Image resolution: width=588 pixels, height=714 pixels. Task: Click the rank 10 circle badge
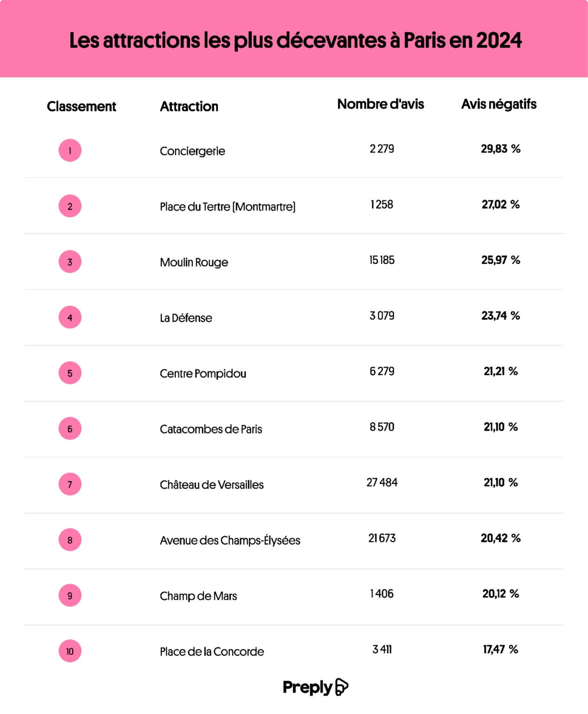pyautogui.click(x=70, y=651)
